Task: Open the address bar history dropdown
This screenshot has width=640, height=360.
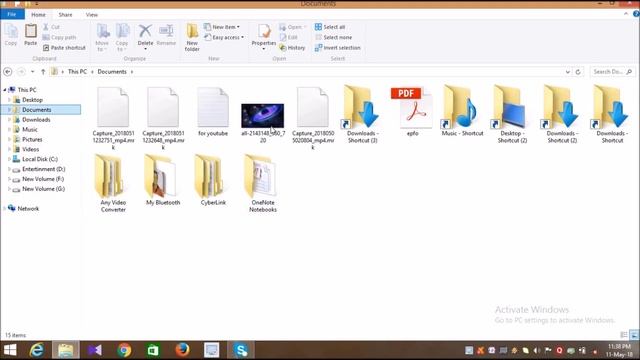Action: 567,72
